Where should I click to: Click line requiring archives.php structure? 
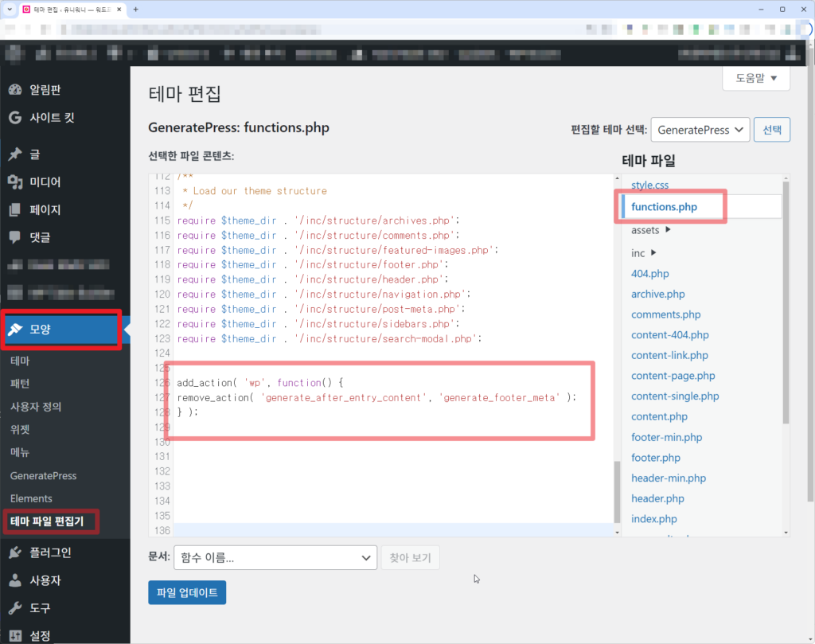(318, 221)
